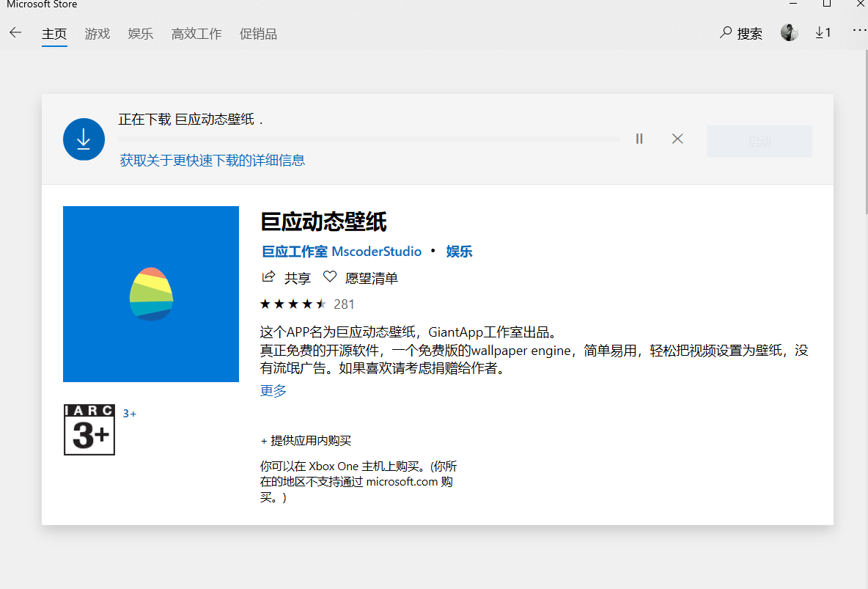Maximize the Microsoft Store window

coord(827,4)
